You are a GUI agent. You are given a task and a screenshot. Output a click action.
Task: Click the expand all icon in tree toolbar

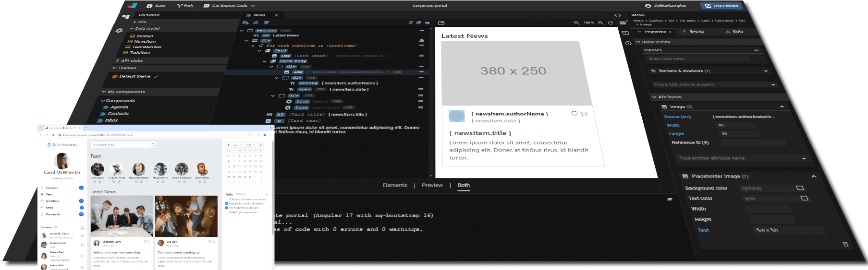pyautogui.click(x=419, y=23)
